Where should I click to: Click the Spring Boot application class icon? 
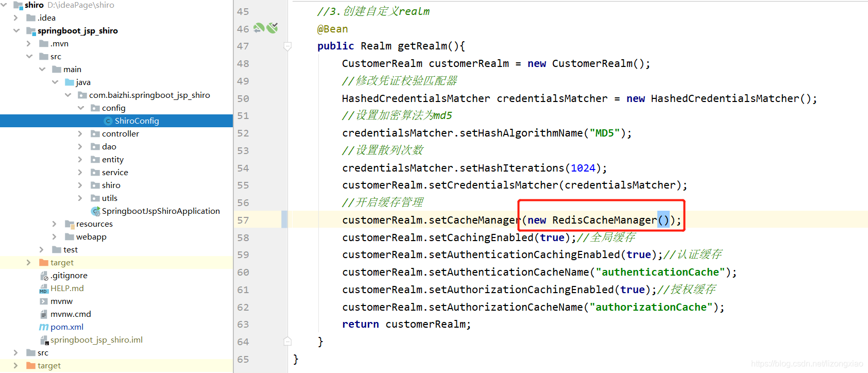(95, 211)
